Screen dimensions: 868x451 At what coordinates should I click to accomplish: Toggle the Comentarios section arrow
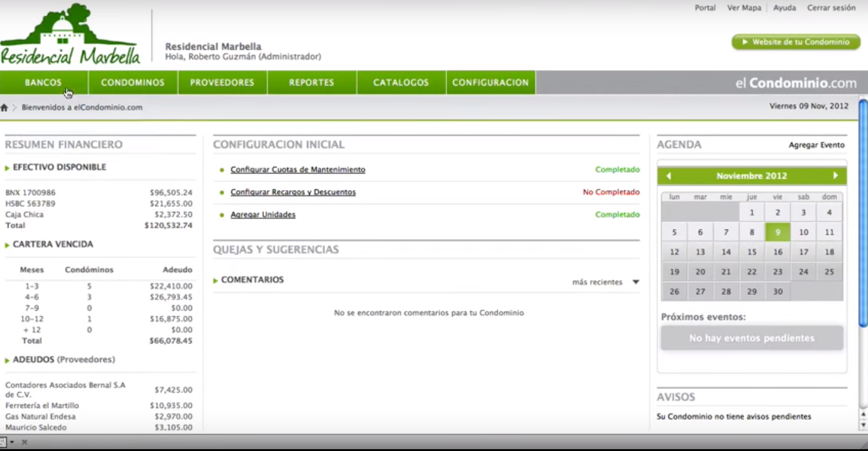click(215, 281)
